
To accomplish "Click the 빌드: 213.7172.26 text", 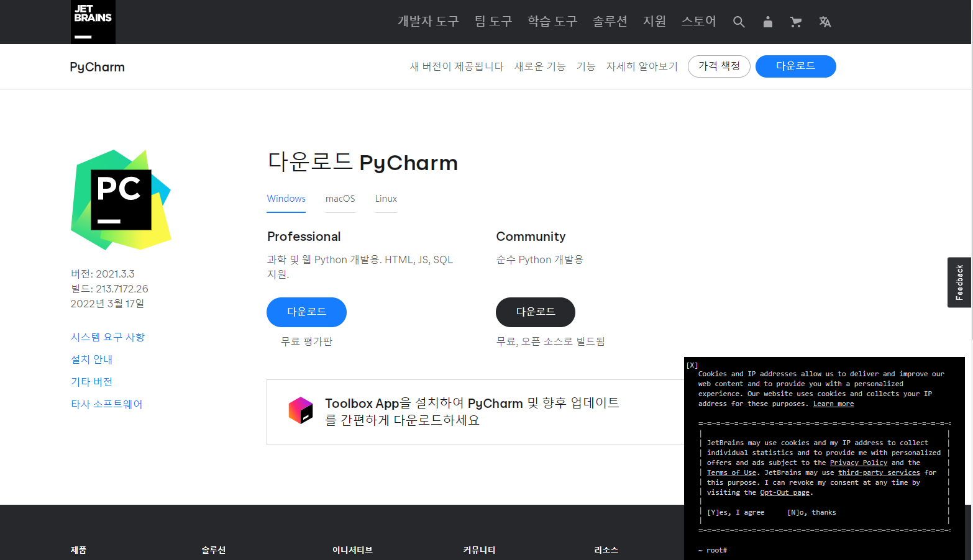I will click(109, 289).
